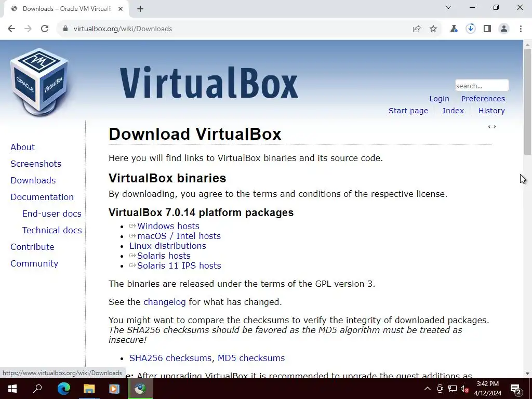Close the Downloads – Oracle VM VirtualBox tab
Image resolution: width=532 pixels, height=399 pixels.
pos(121,9)
